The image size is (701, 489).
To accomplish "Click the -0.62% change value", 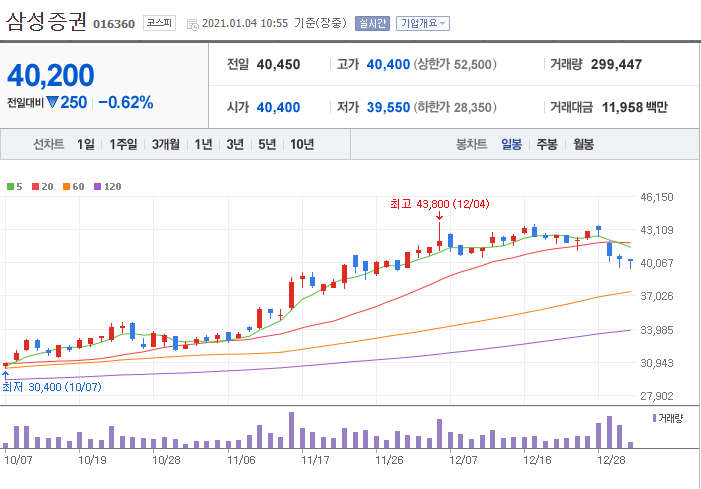I will [x=126, y=102].
